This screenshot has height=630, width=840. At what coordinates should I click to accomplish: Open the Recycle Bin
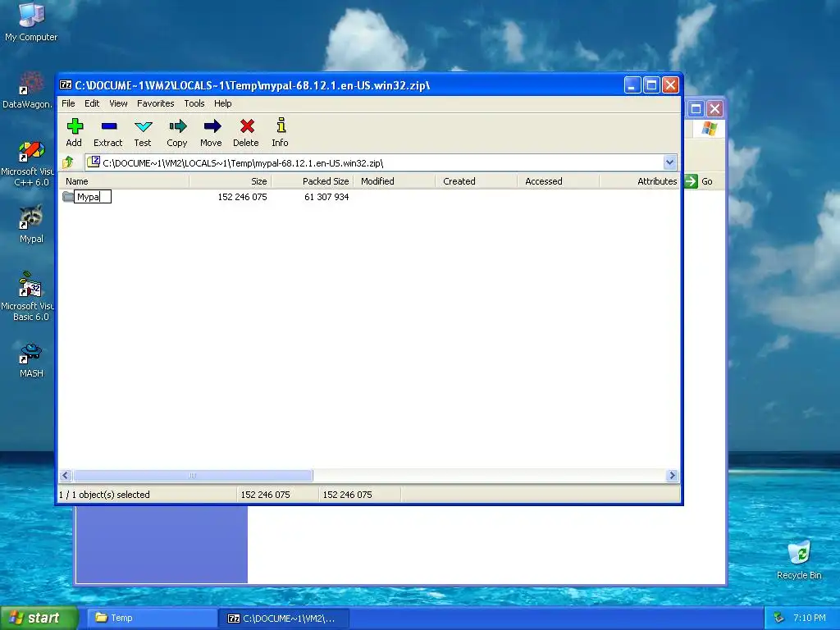pyautogui.click(x=799, y=559)
